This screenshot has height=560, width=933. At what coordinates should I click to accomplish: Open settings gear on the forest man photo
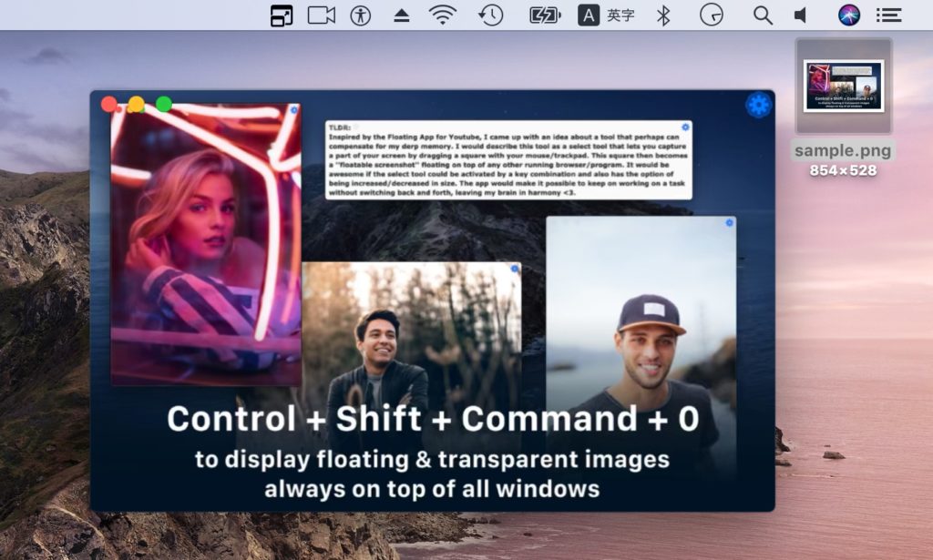point(515,269)
